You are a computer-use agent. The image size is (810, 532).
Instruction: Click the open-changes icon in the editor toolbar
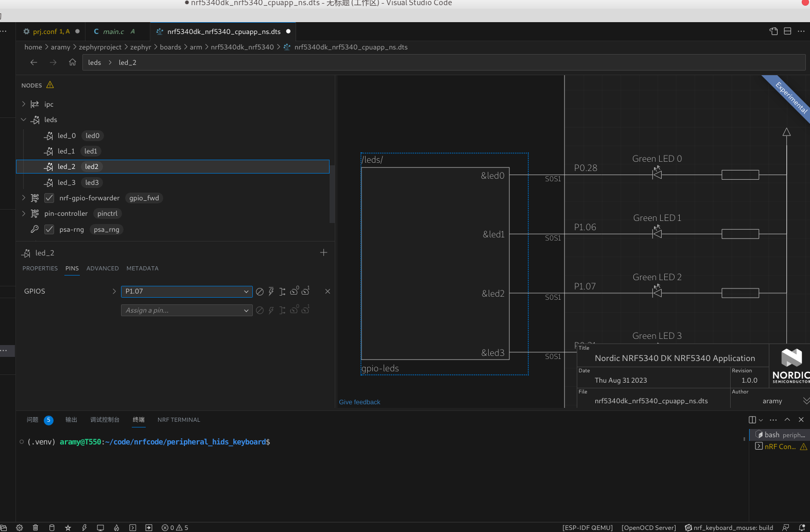point(773,31)
